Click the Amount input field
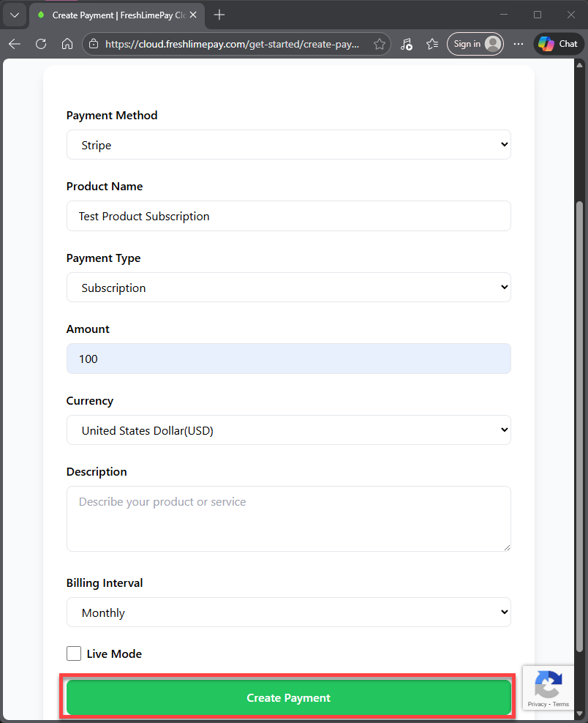Screen dimensions: 588x723 tap(288, 359)
